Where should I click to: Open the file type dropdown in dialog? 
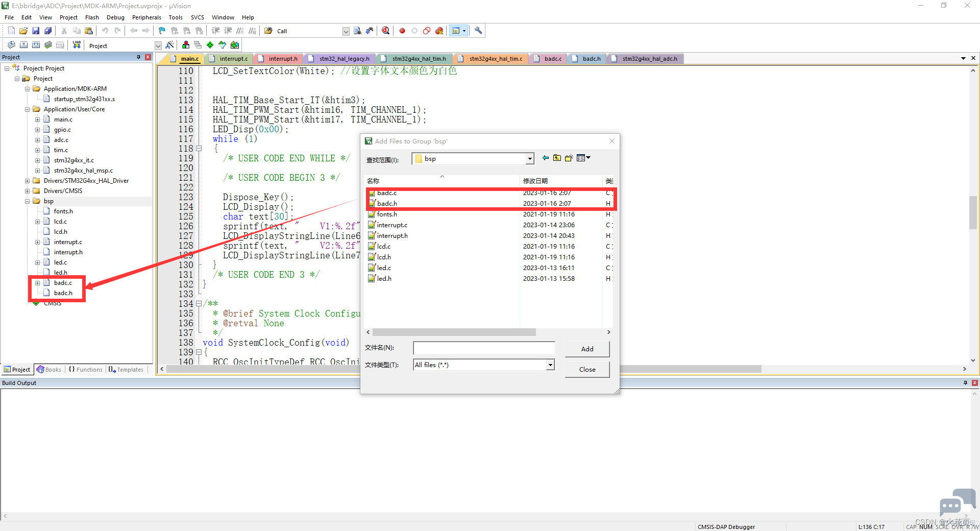pyautogui.click(x=550, y=365)
